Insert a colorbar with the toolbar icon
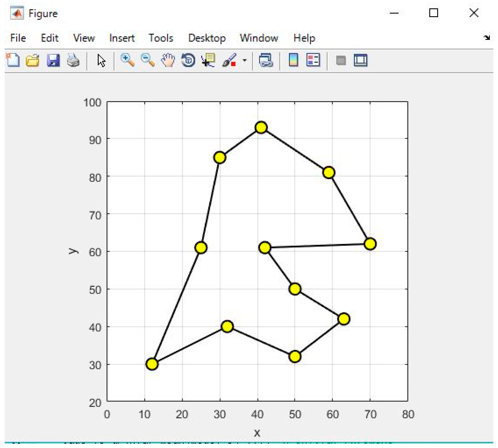498x448 pixels. pyautogui.click(x=293, y=60)
